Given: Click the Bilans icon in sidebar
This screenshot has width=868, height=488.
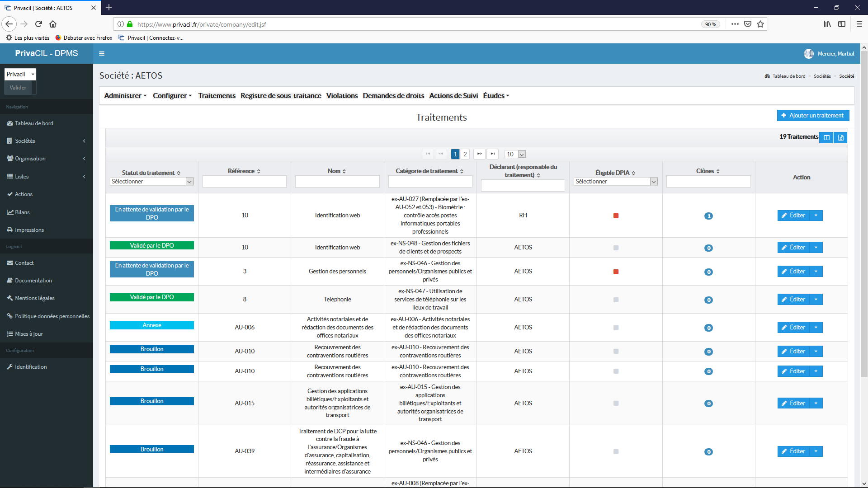Looking at the screenshot, I should click(10, 211).
